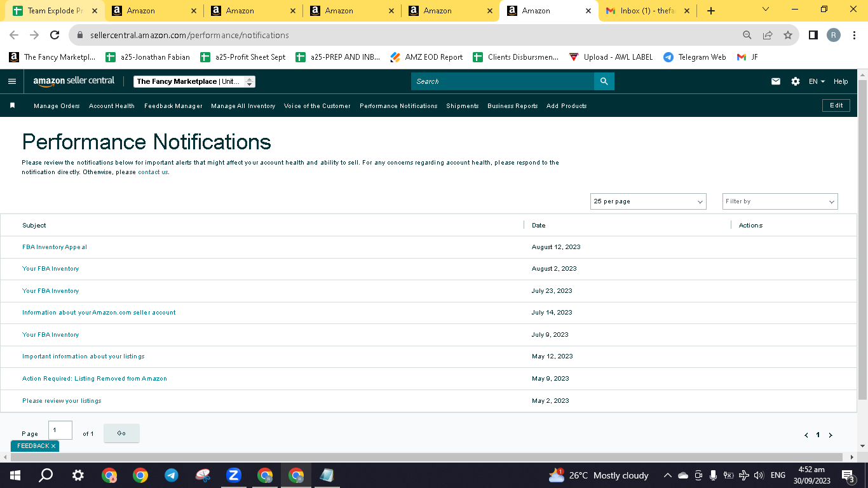The height and width of the screenshot is (488, 868).
Task: Reload the browser page
Action: (55, 35)
